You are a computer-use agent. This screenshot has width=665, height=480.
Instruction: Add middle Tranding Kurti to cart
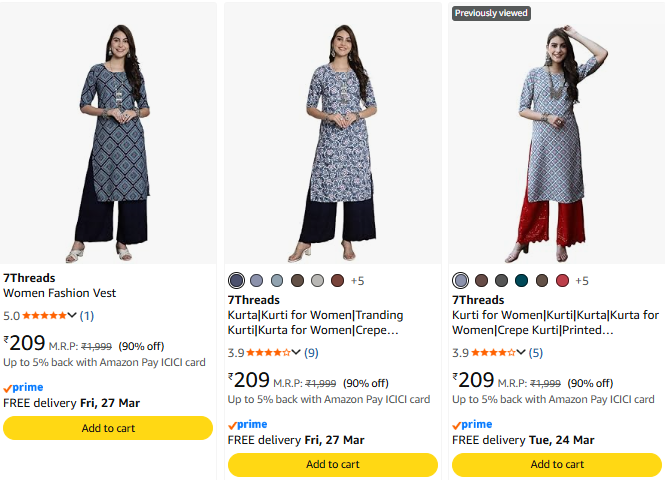click(x=332, y=464)
